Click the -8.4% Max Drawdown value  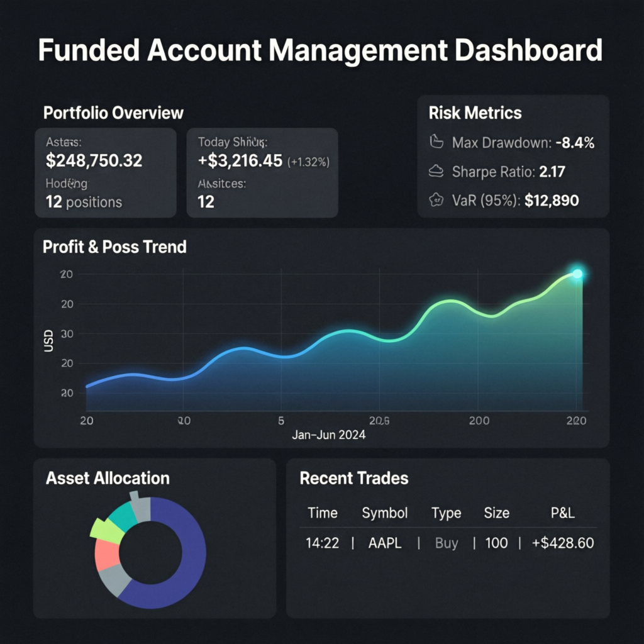575,143
